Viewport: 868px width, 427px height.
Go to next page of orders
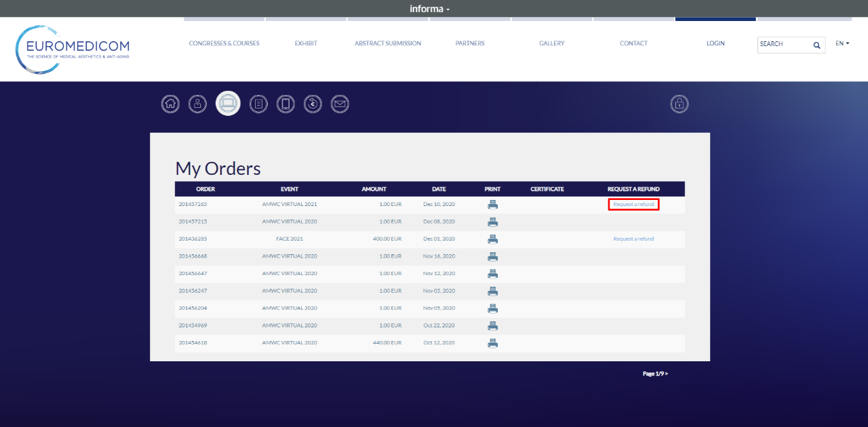click(655, 373)
